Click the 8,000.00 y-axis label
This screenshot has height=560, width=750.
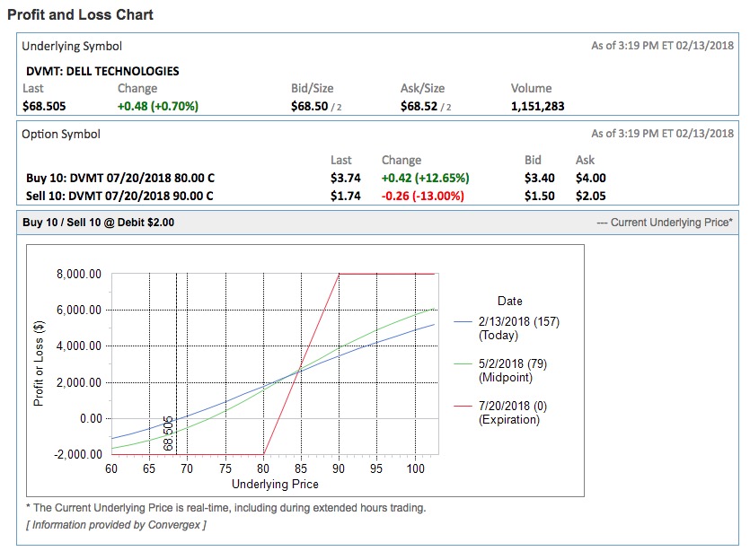coord(79,274)
